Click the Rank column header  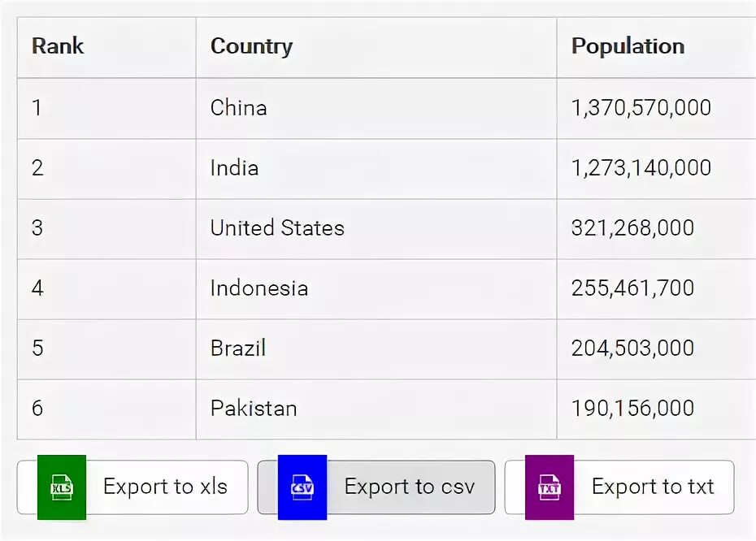[58, 46]
